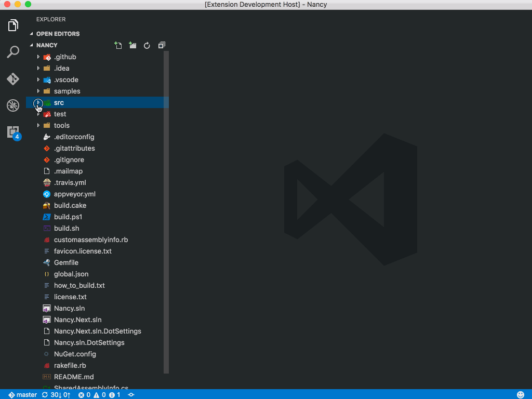Click the New Folder icon in Nancy header
532x399 pixels.
click(132, 45)
